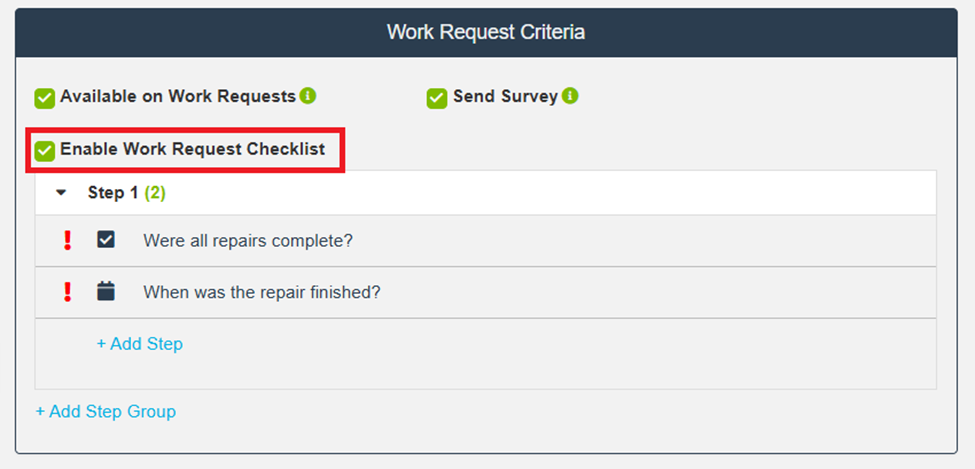The height and width of the screenshot is (469, 975).
Task: Click the red exclamation mark beside repair finished question
Action: [x=68, y=292]
